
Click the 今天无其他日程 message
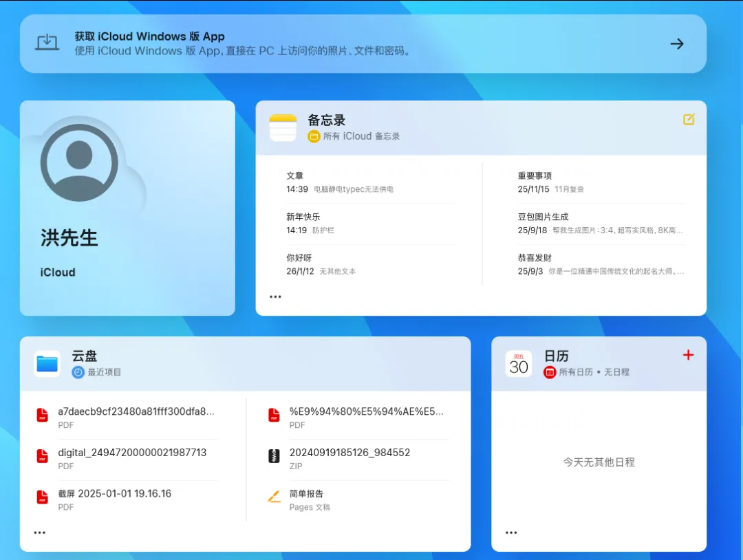[599, 462]
